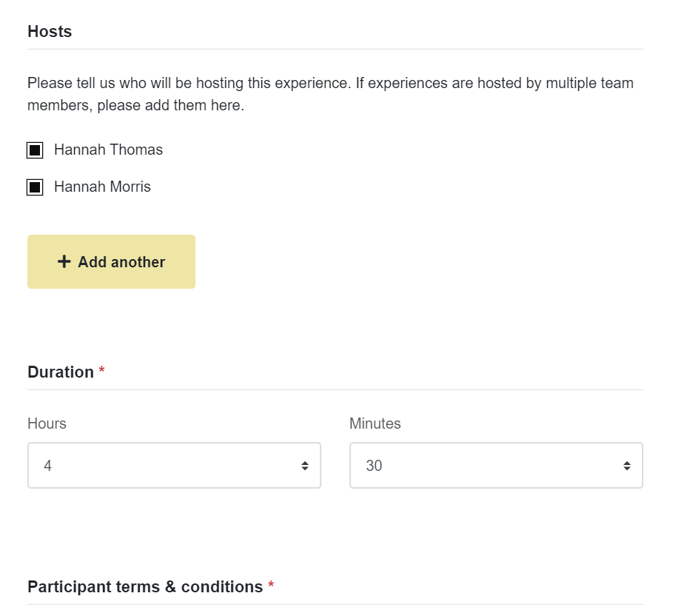The image size is (673, 616).
Task: Click the Hours field up-down arrow icon
Action: click(x=305, y=466)
